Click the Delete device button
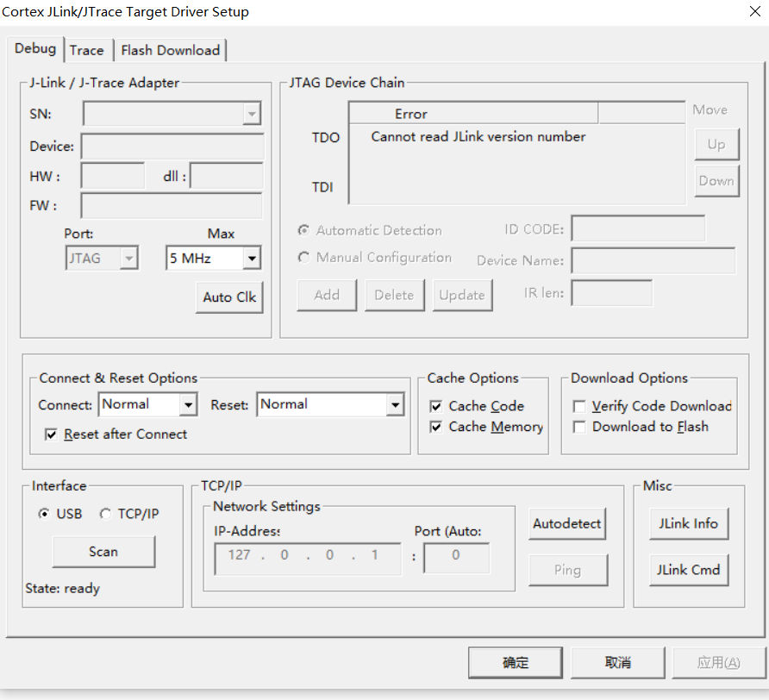The image size is (769, 700). click(x=394, y=296)
